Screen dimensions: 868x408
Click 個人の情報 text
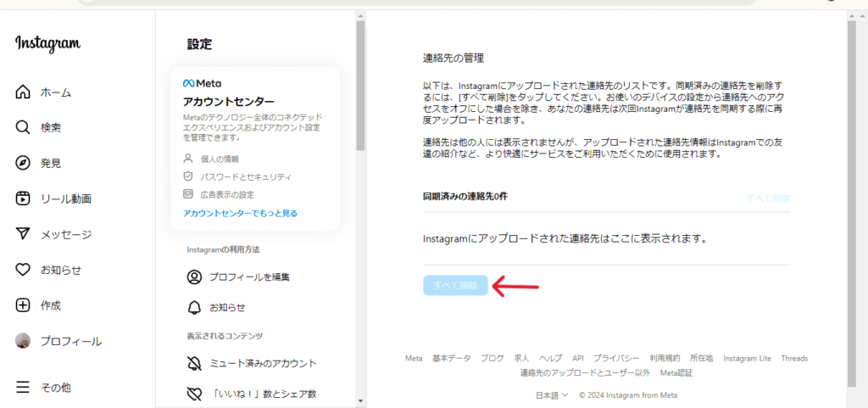click(220, 159)
